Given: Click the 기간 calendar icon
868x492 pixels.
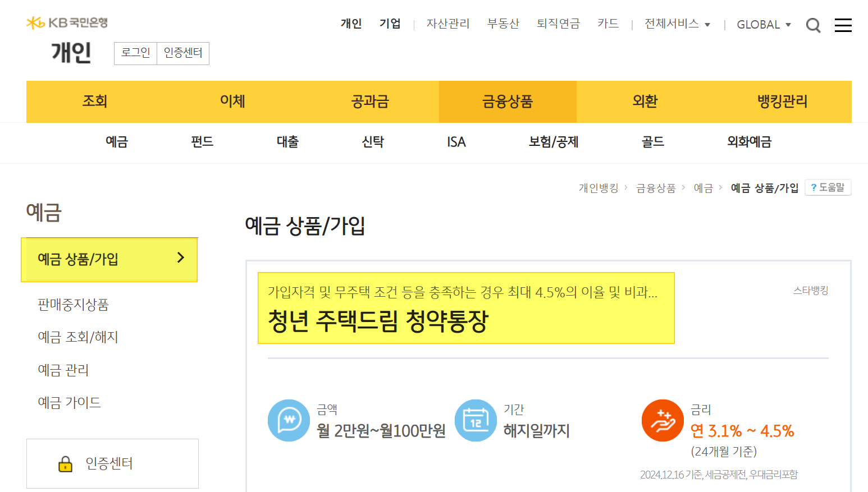Looking at the screenshot, I should 476,420.
